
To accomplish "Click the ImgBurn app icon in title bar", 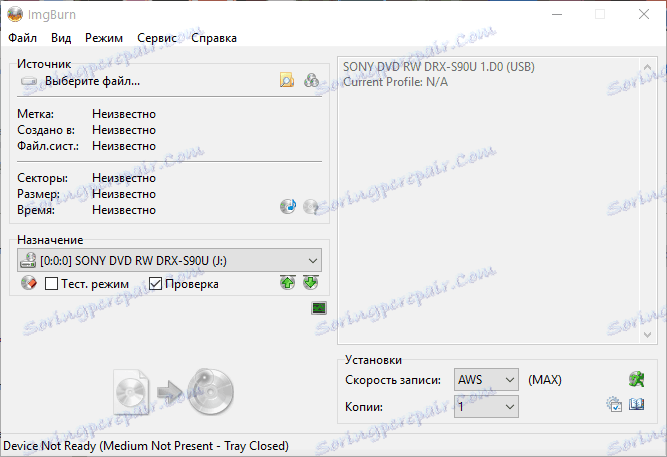I will pos(15,14).
